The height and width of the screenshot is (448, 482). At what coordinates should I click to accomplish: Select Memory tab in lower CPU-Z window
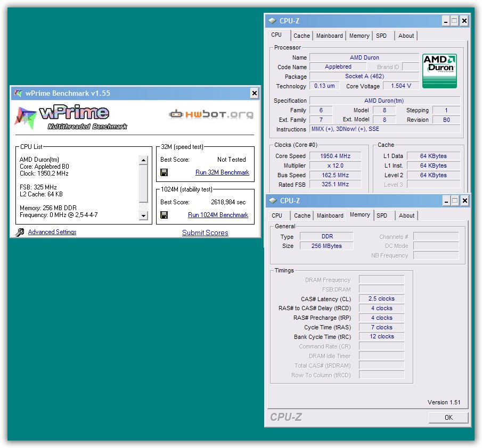click(x=360, y=214)
